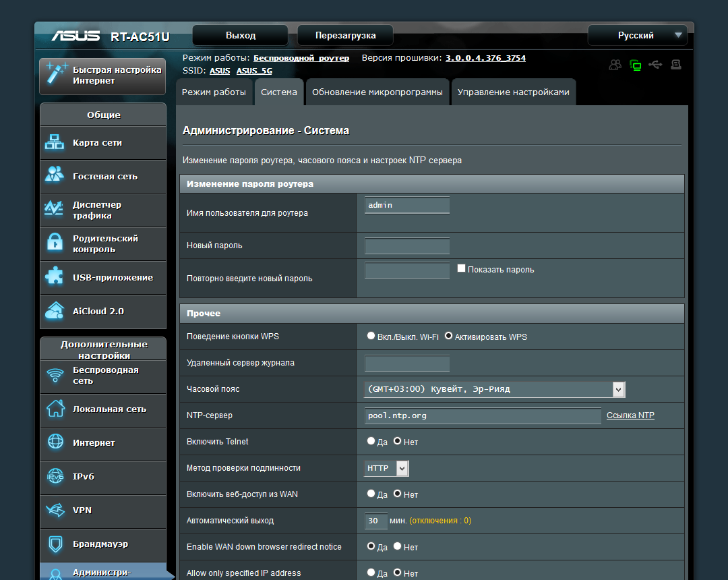Open the Интернет globe icon
This screenshot has width=728, height=580.
coord(55,442)
